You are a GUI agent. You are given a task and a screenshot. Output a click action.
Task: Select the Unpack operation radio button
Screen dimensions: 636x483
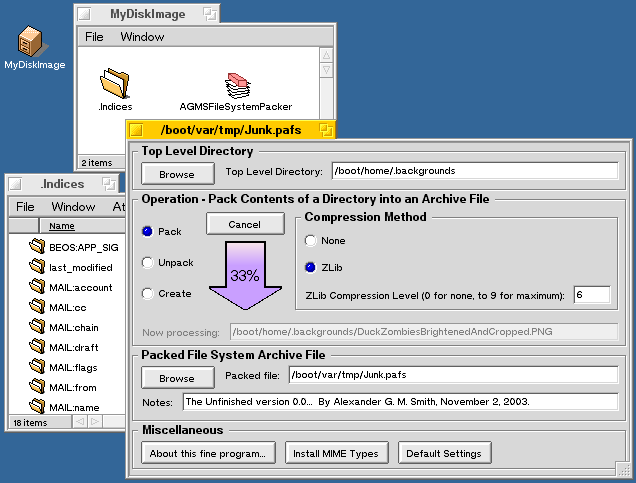(147, 262)
